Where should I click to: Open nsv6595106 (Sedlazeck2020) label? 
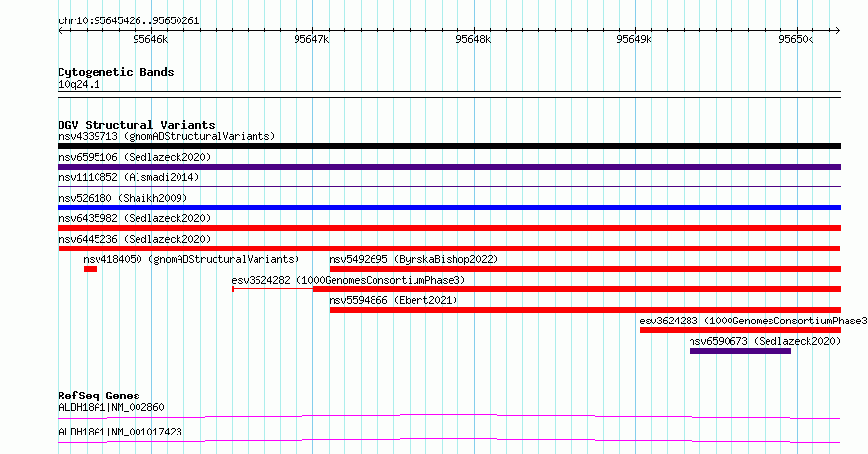[x=135, y=157]
